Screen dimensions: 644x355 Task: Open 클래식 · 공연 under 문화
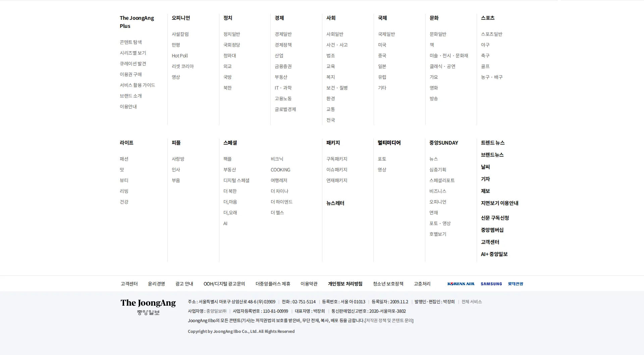442,66
